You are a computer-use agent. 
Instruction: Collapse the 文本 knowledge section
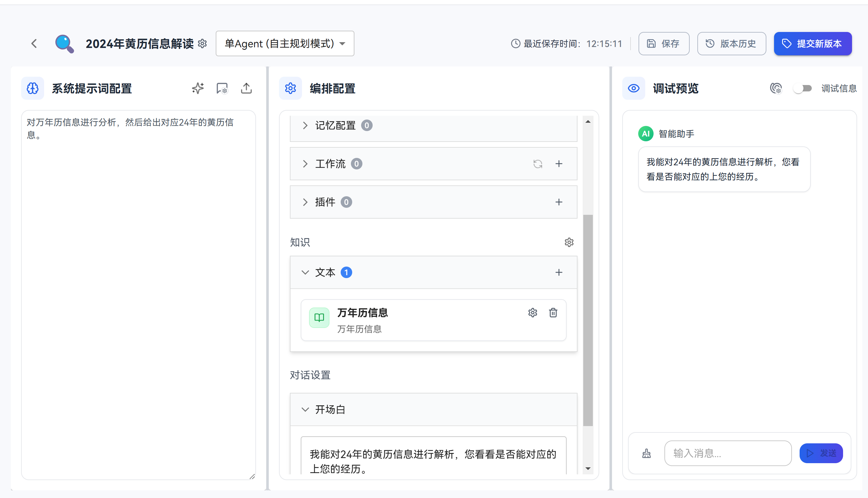click(305, 273)
